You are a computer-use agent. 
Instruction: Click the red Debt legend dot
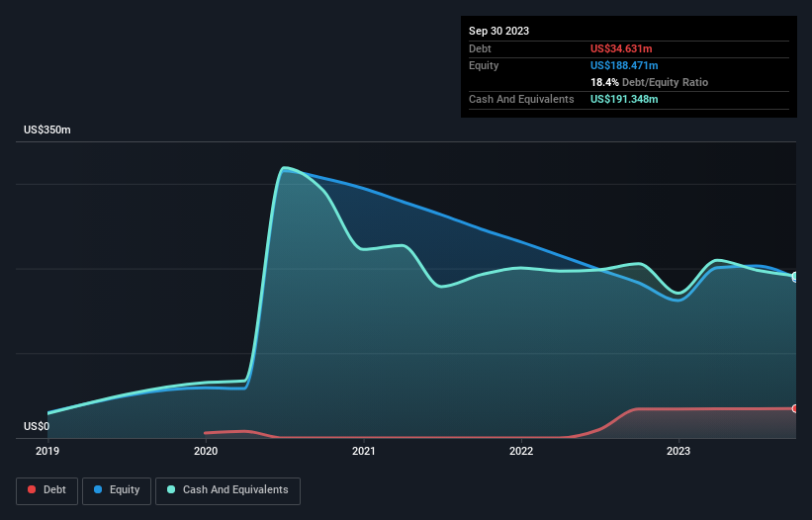click(32, 489)
